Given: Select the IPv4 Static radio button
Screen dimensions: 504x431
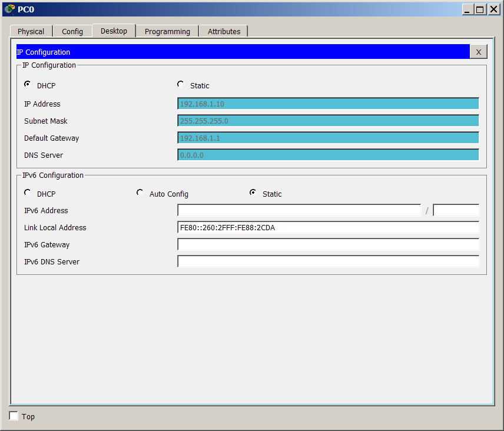Looking at the screenshot, I should point(181,85).
